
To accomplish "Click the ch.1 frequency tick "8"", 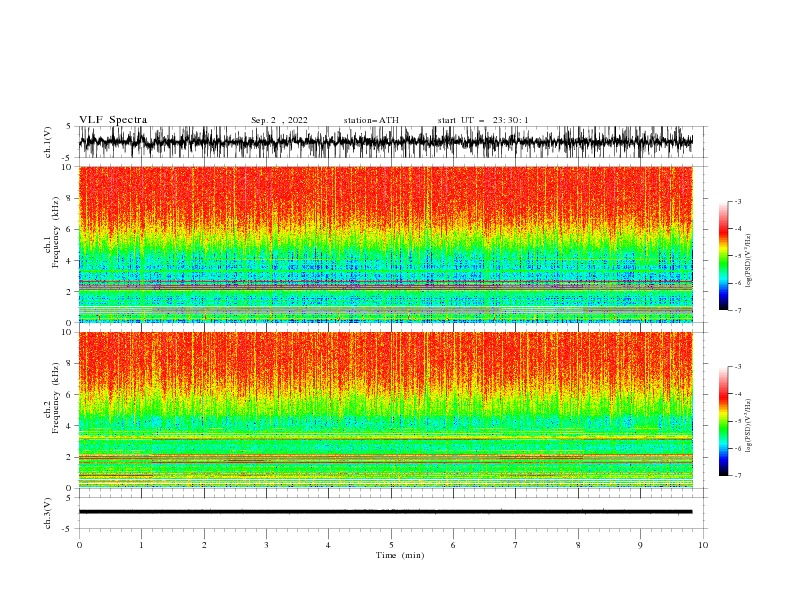I will (69, 198).
